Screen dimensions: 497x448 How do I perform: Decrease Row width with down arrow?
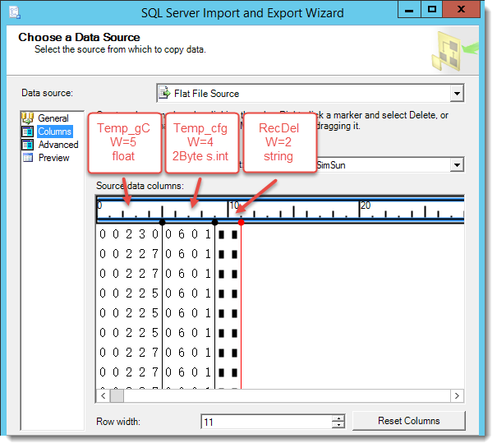pos(338,425)
